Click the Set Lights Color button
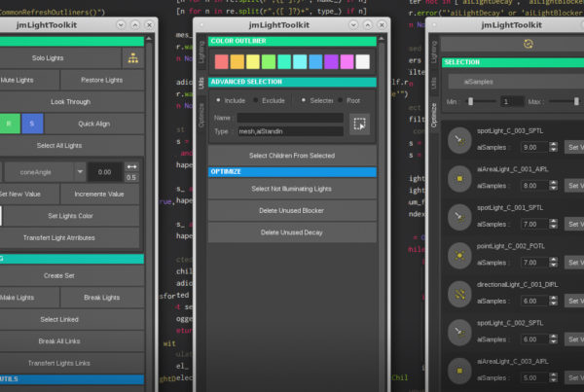 point(71,216)
